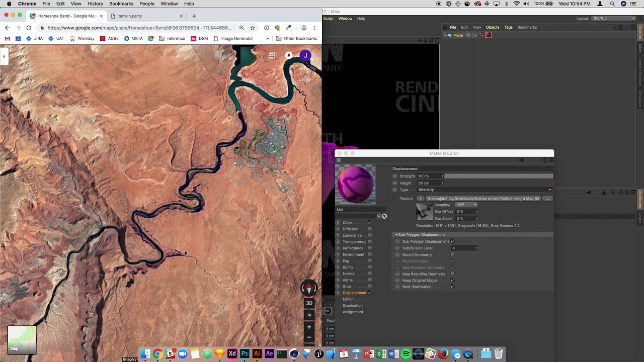Switch to Map layer thumbnail
The image size is (644, 362).
[22, 340]
